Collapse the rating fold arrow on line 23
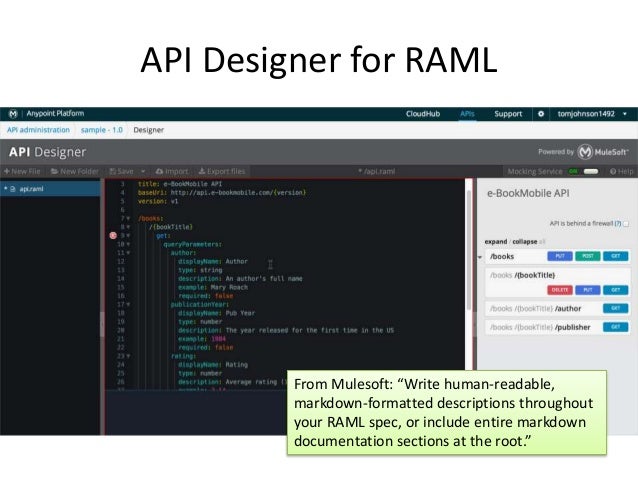 pos(128,356)
